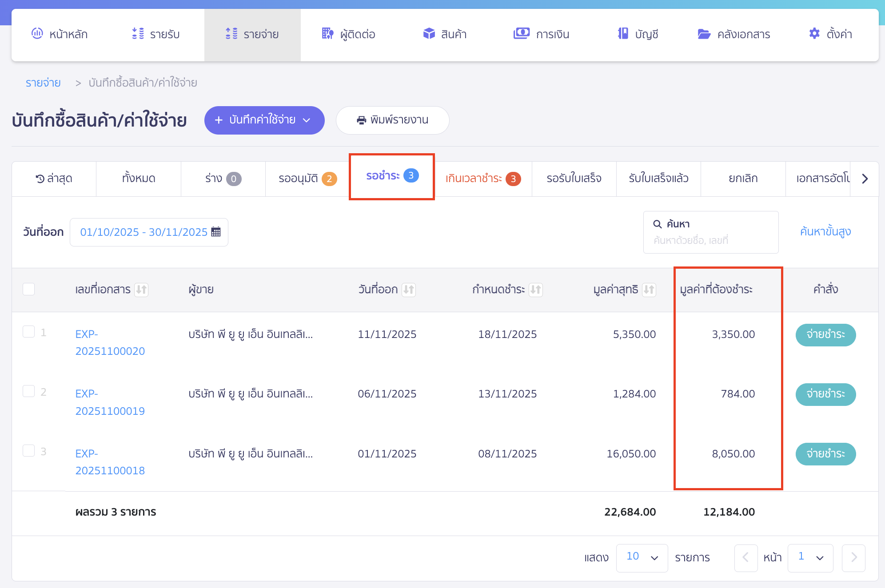Open the หน้าหลัก home icon
885x588 pixels.
pyautogui.click(x=36, y=33)
